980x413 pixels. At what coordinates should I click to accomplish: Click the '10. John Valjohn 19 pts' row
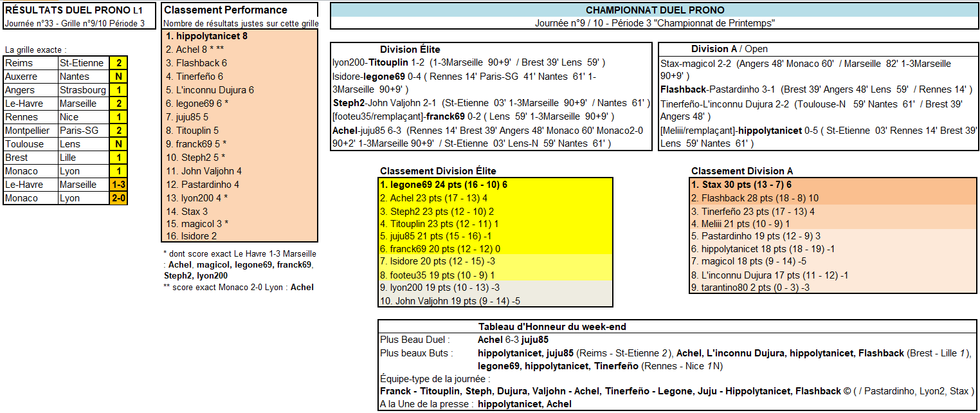[450, 300]
